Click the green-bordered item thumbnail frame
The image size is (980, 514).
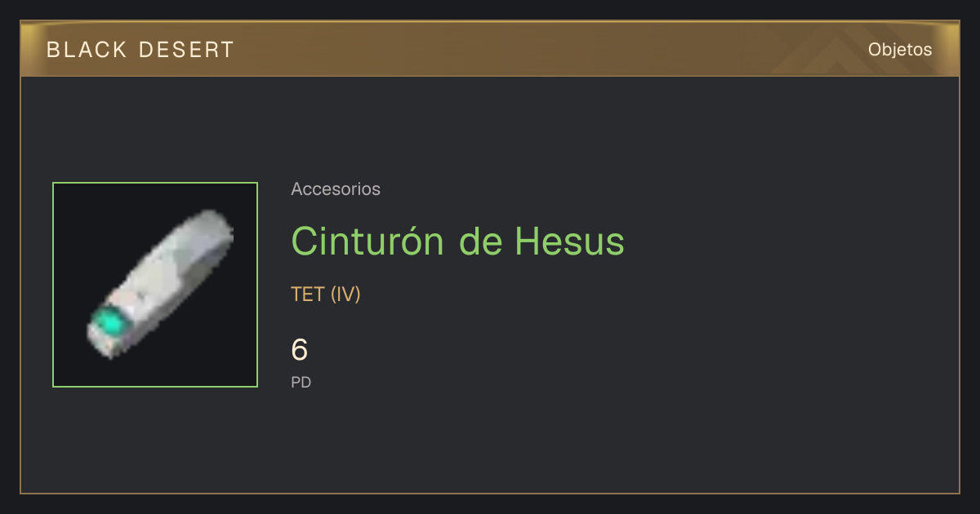pos(155,285)
